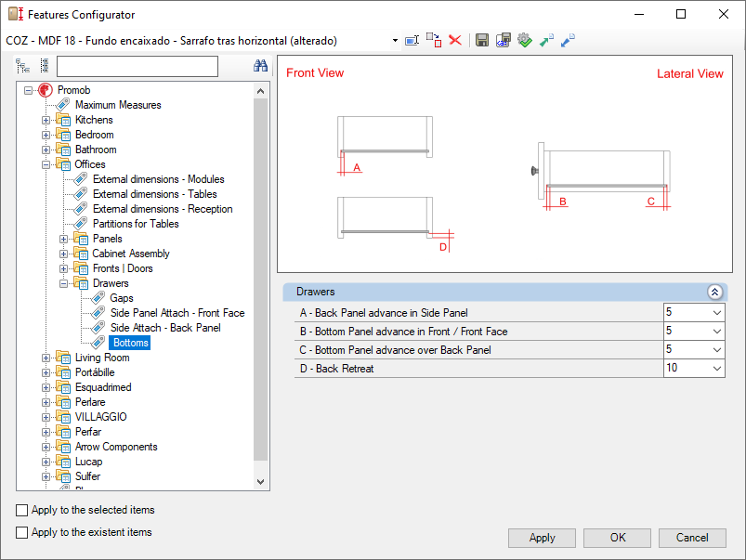746x560 pixels.
Task: Click the Features Configurator title bar icon
Action: [16, 14]
